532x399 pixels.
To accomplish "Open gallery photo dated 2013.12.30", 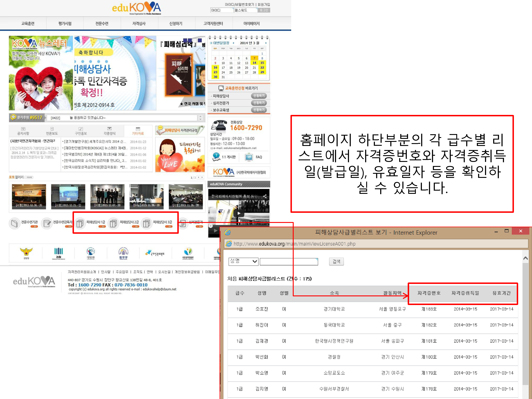I will (x=29, y=196).
